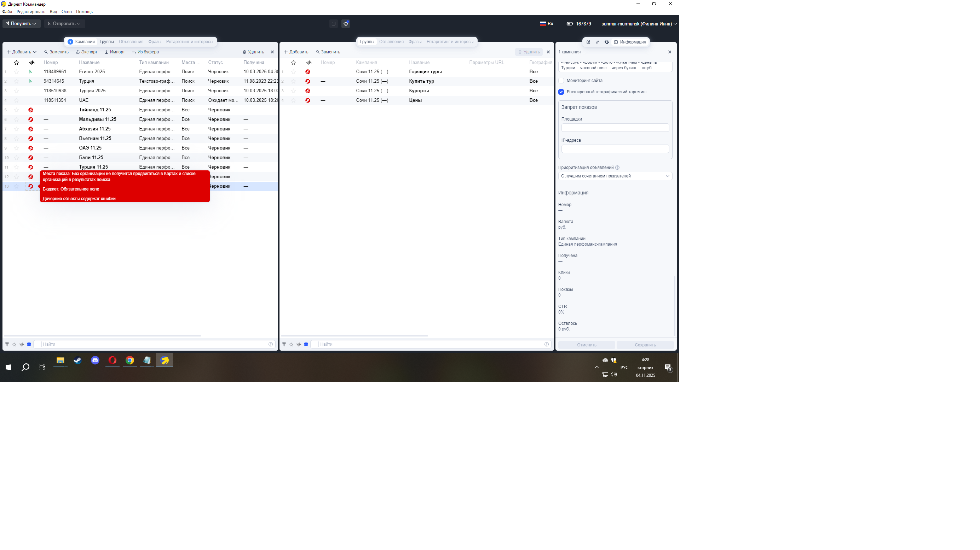The image size is (980, 550).
Task: Enable Мониторинг сайта checkbox
Action: click(x=561, y=81)
